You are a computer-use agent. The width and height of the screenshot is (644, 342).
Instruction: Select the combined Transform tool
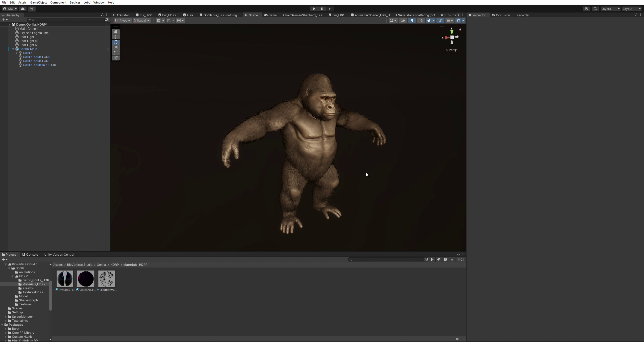coord(116,58)
